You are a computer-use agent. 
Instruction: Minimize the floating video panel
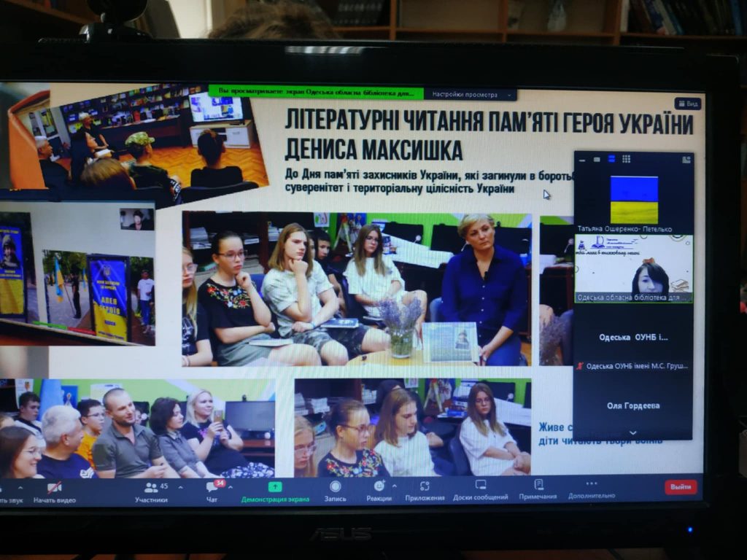(x=583, y=159)
